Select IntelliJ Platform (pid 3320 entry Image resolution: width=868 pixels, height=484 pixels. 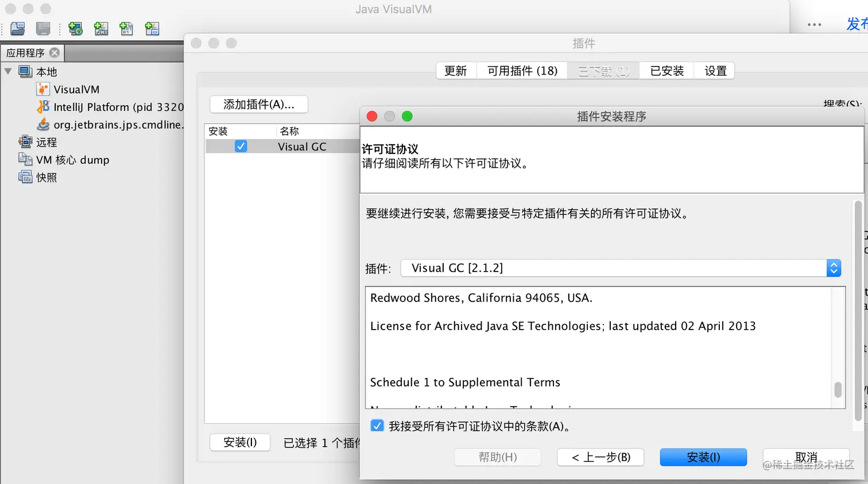(x=118, y=107)
